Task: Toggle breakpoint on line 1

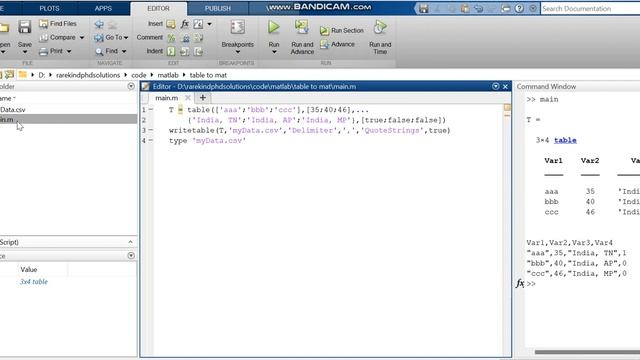Action: pos(151,109)
